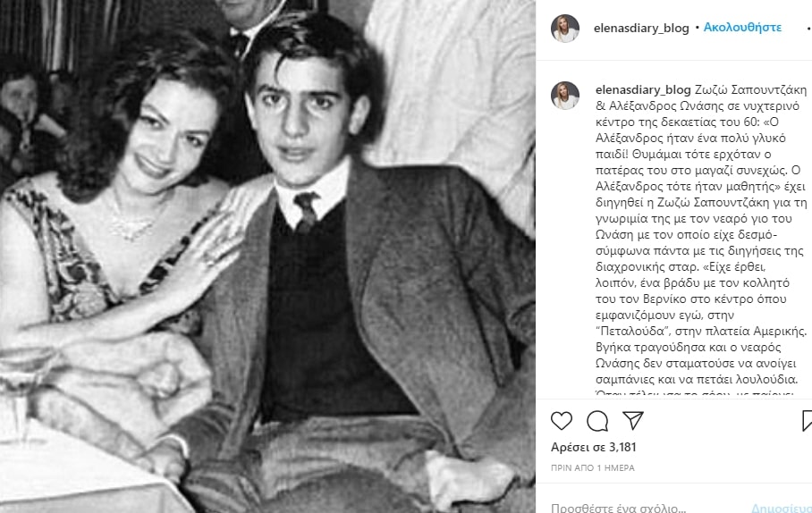This screenshot has width=812, height=513.
Task: Open more options dots in post header
Action: (x=808, y=28)
